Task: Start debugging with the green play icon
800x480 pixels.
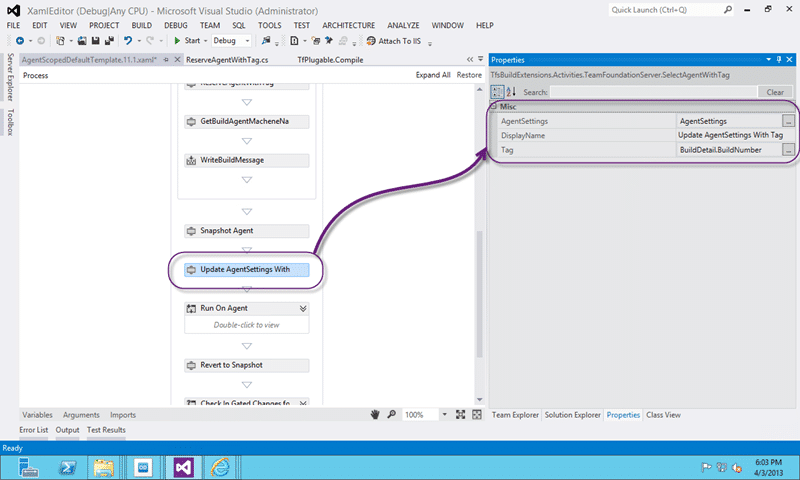Action: [x=177, y=41]
